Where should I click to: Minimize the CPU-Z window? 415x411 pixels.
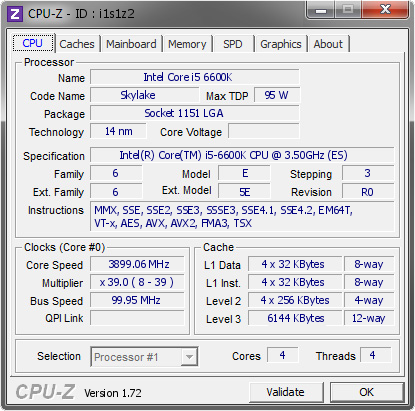click(x=321, y=10)
